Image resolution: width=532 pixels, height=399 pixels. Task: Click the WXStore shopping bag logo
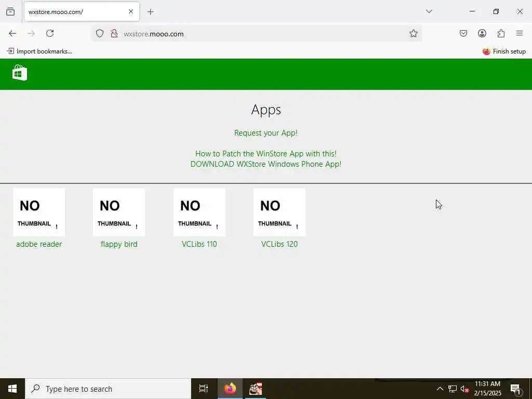coord(20,73)
